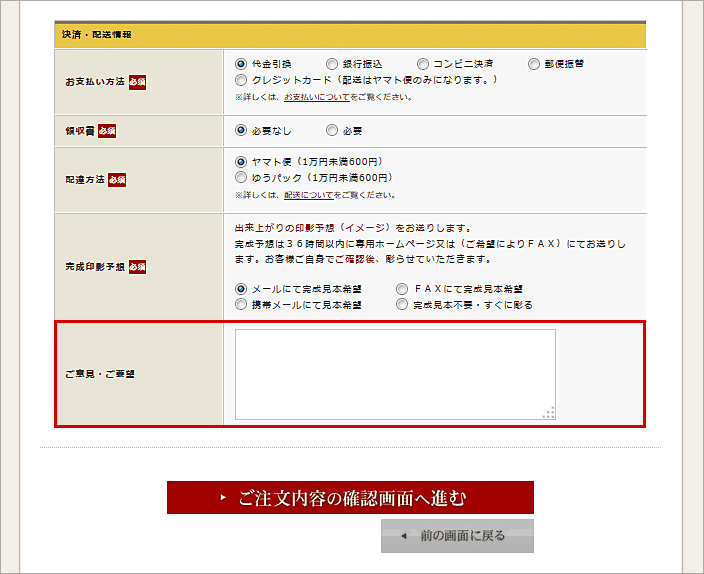Select メールにて完成見本希望 option
The height and width of the screenshot is (574, 704).
coord(241,289)
